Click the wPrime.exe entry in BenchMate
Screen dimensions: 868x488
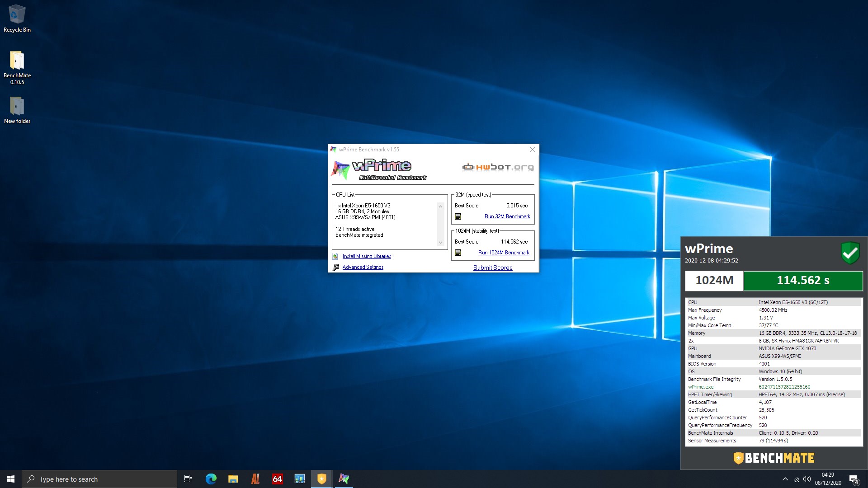(701, 387)
